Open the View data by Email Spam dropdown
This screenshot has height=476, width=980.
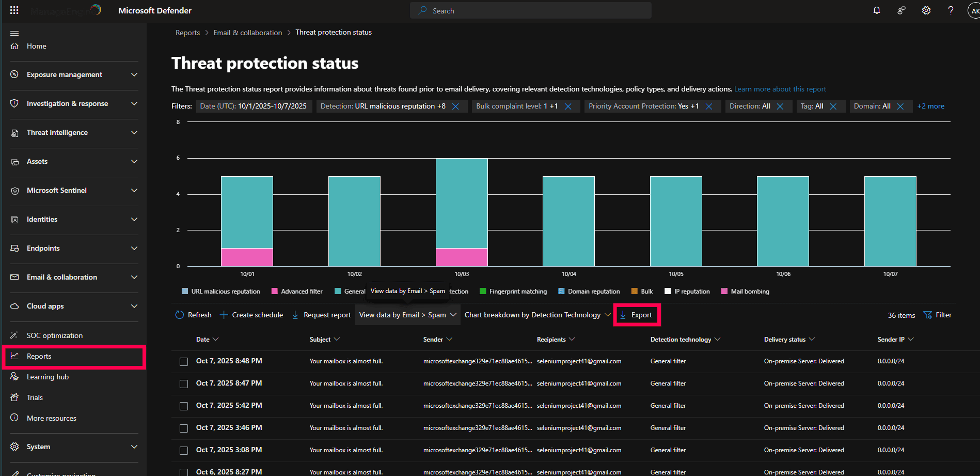[x=407, y=314]
